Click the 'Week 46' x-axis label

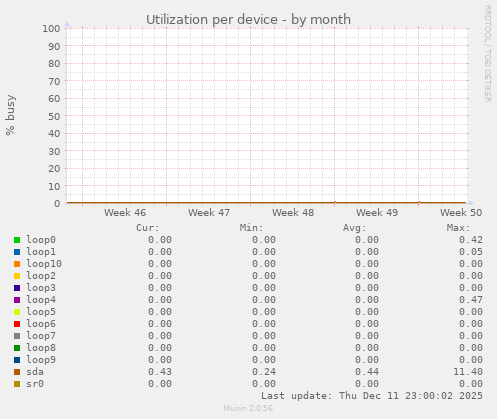(x=125, y=212)
